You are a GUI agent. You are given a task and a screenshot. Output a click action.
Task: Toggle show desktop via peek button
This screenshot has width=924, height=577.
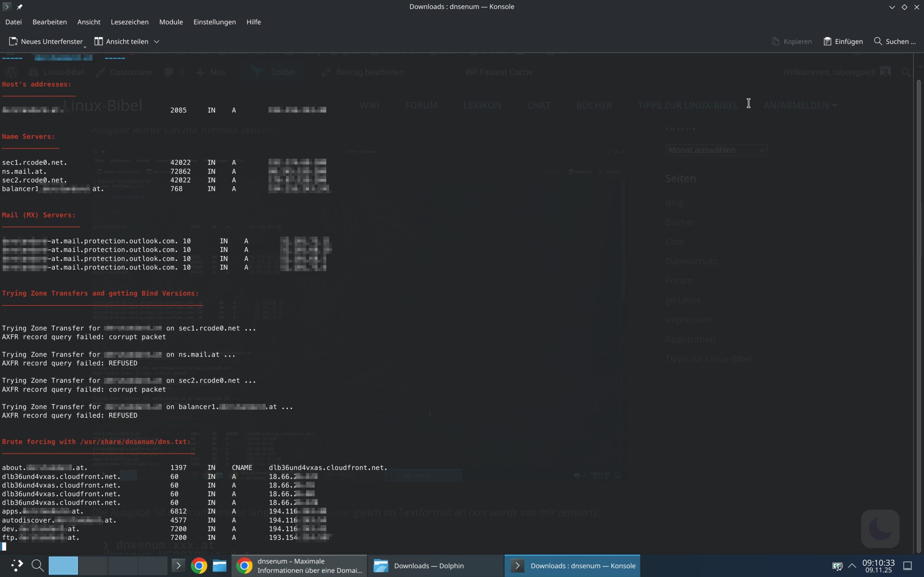(x=908, y=565)
